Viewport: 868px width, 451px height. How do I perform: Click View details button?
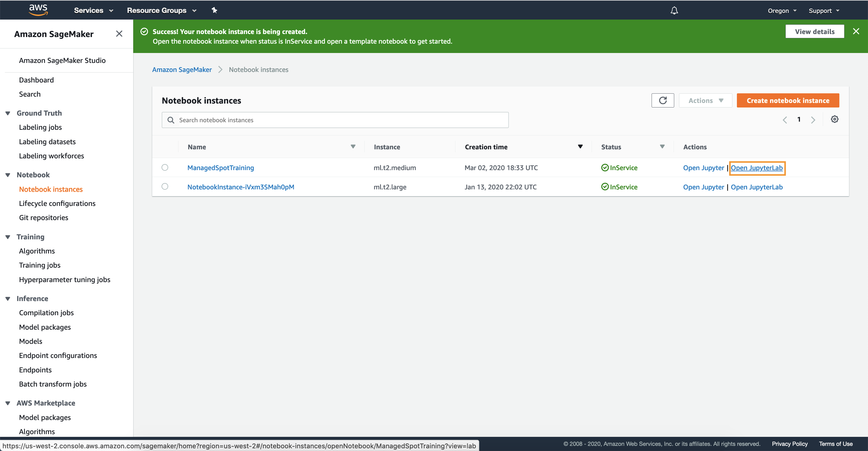click(814, 31)
